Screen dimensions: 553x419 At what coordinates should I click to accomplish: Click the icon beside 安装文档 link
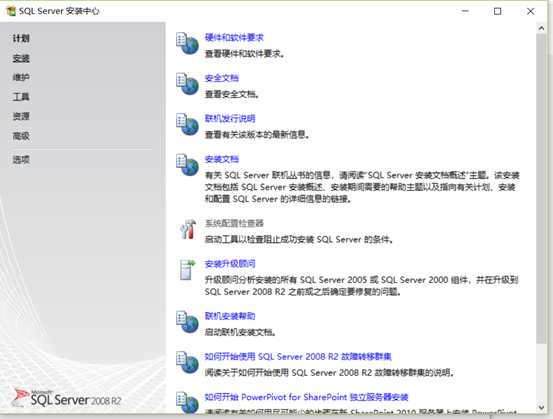187,165
